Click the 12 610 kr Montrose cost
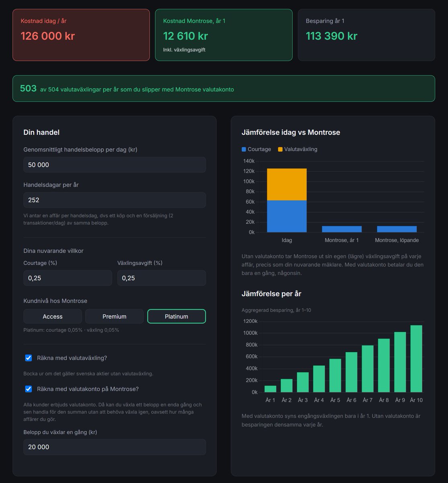The image size is (448, 483). pos(185,36)
